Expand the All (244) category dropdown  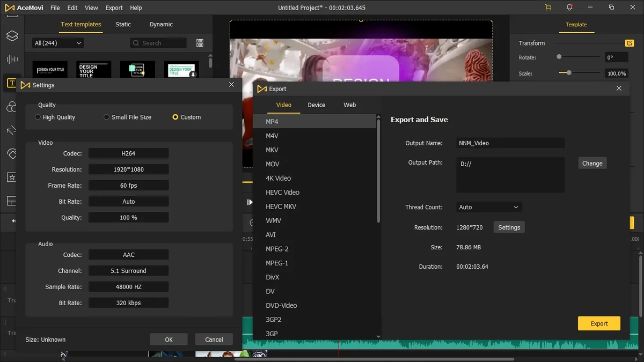(x=57, y=43)
